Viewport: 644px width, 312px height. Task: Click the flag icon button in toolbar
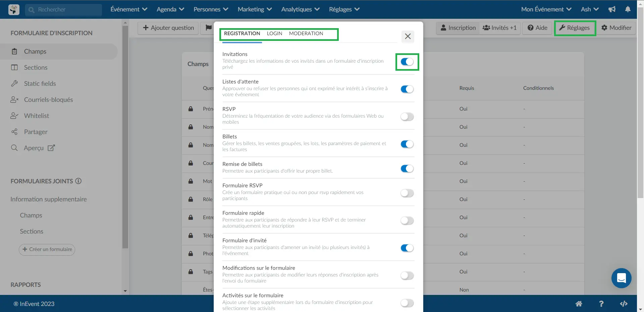(x=208, y=28)
